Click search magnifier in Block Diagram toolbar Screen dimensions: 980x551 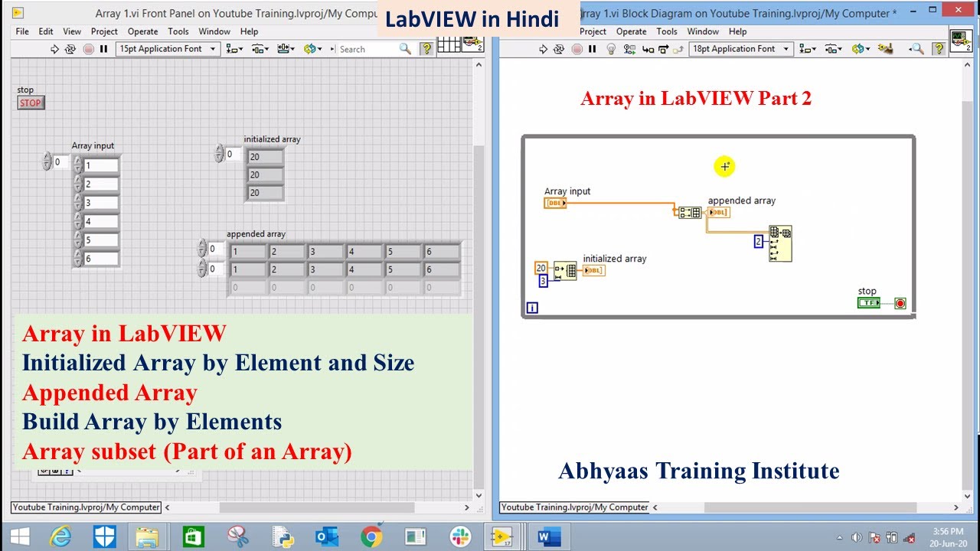click(917, 49)
